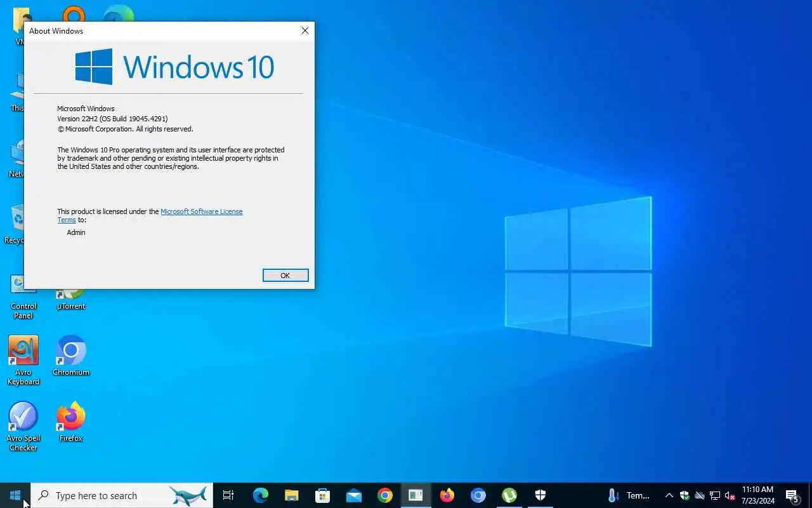This screenshot has width=812, height=508.
Task: Select the active winver taskbar button
Action: click(416, 495)
